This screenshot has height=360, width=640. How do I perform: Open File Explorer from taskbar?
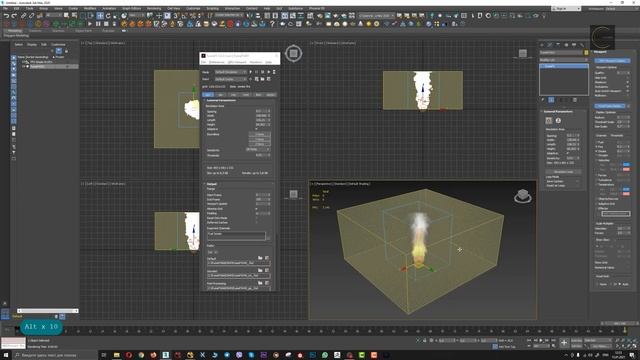pos(117,355)
